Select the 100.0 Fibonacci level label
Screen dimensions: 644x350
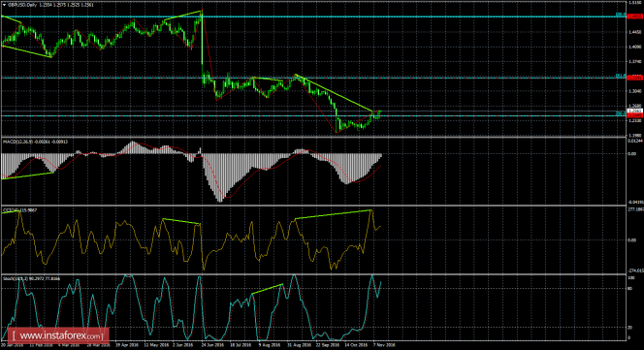pos(620,15)
